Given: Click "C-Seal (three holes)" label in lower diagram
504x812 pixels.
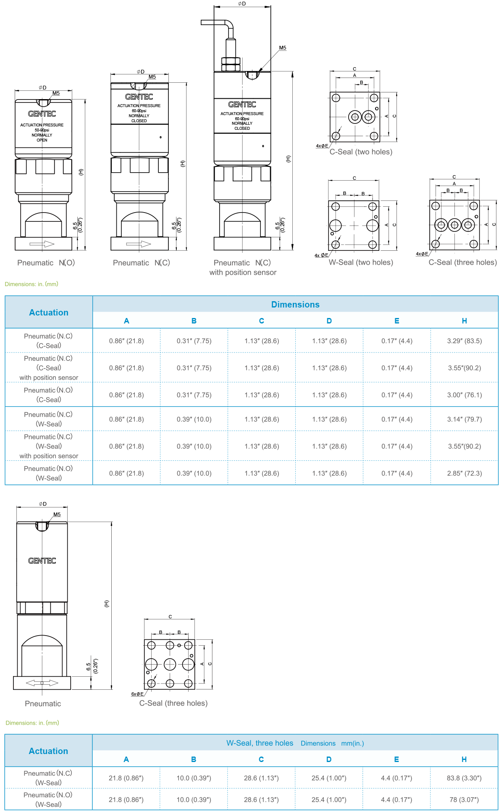Looking at the screenshot, I should [173, 703].
